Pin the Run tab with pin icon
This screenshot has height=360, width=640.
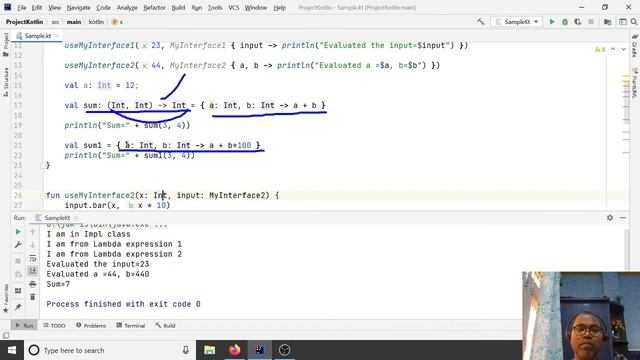tap(18, 307)
